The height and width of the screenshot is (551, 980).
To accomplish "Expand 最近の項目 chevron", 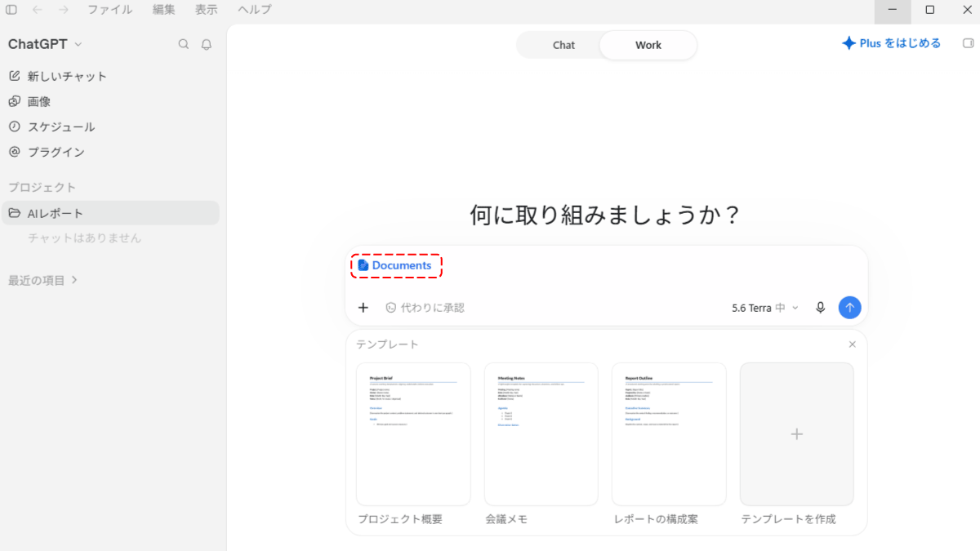I will pyautogui.click(x=74, y=280).
